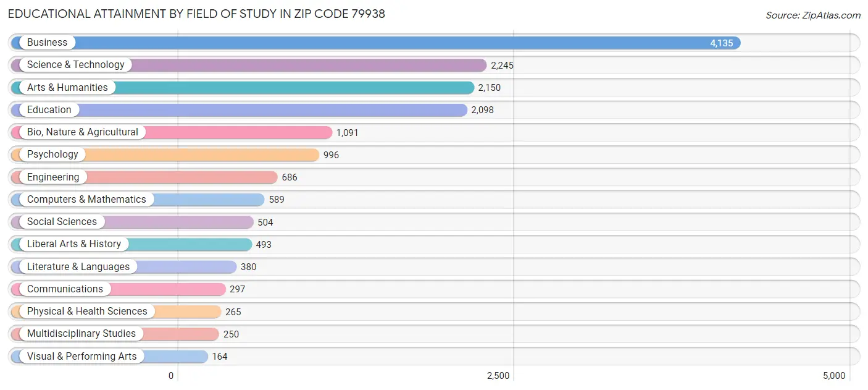This screenshot has width=868, height=390.
Task: Click Physical & Health Sciences label
Action: tap(87, 312)
